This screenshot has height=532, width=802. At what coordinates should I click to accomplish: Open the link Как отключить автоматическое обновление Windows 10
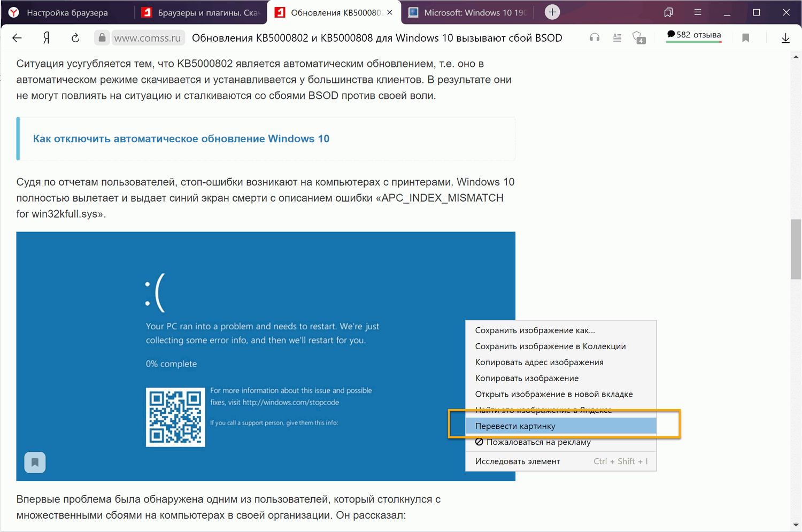pos(181,139)
